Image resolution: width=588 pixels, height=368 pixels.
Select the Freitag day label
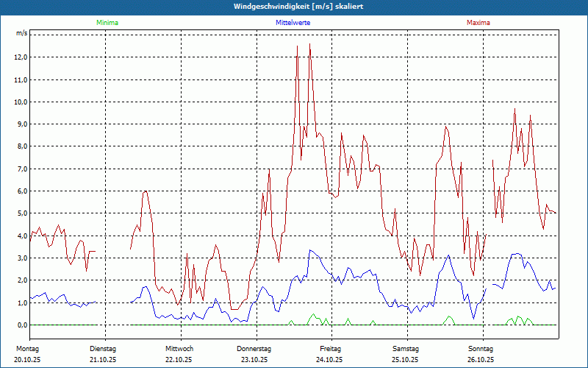330,348
